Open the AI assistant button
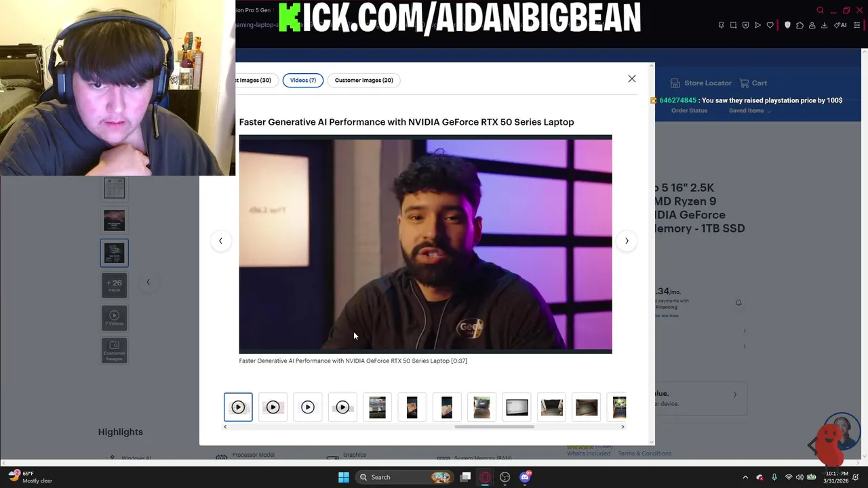This screenshot has width=868, height=488. coord(840,25)
